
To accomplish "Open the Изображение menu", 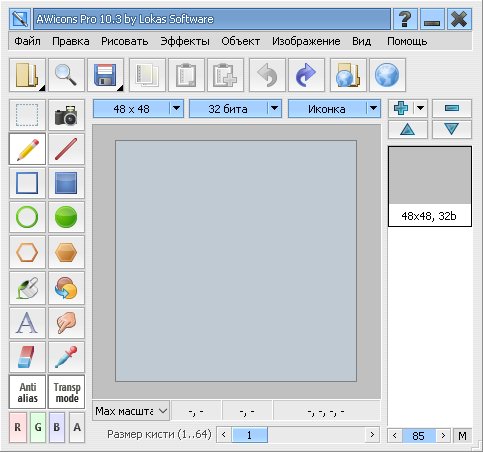I will tap(306, 41).
